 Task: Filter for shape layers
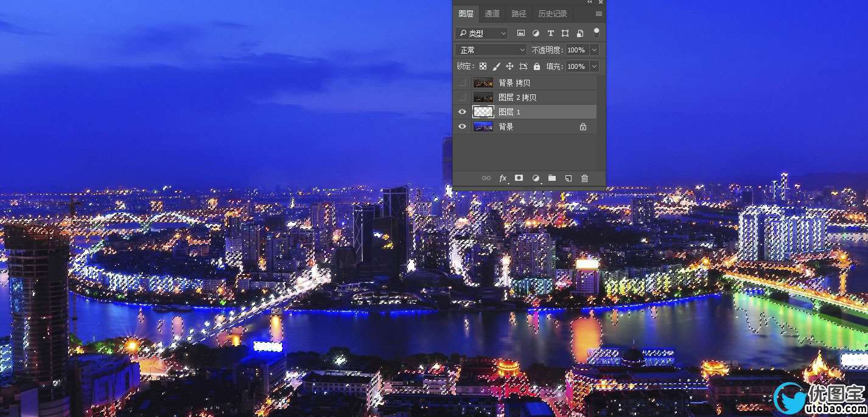tap(565, 33)
